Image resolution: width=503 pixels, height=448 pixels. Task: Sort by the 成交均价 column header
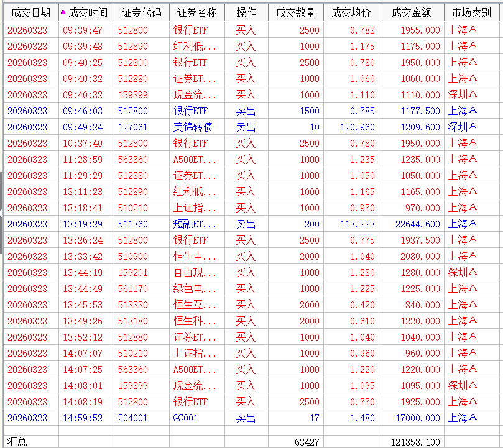tap(351, 12)
